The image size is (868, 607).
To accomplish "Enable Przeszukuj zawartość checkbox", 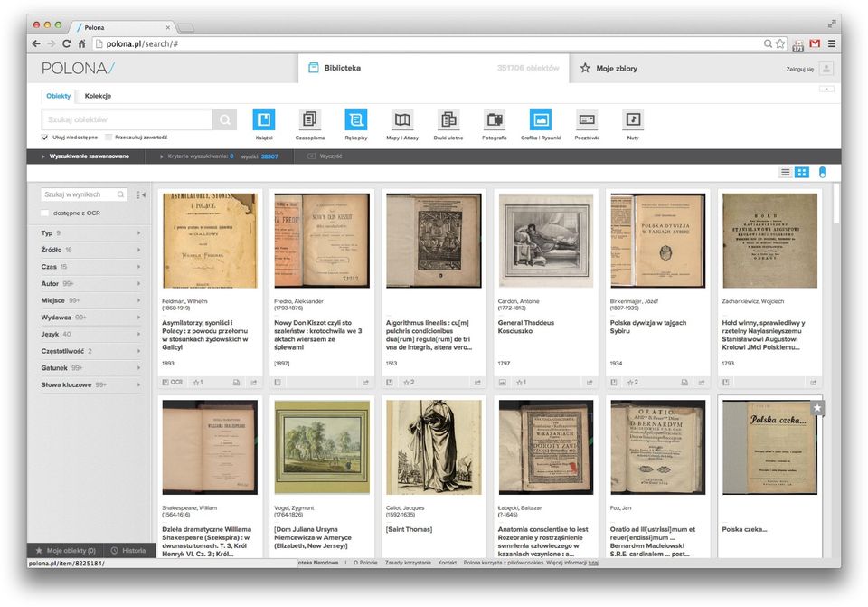I will click(108, 137).
